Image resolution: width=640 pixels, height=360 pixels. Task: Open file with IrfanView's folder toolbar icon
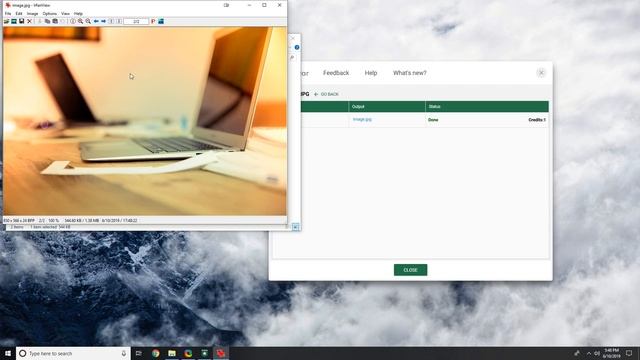coord(7,21)
